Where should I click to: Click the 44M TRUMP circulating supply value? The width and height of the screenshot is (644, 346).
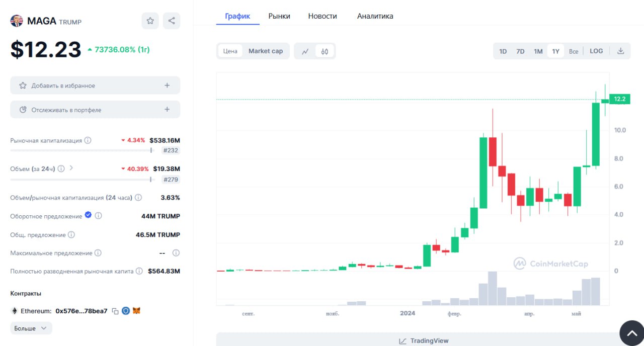click(x=160, y=216)
